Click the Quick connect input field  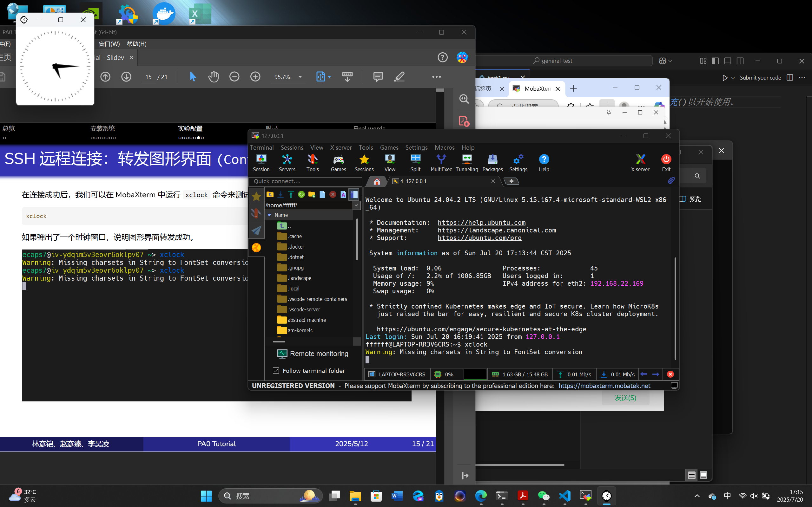pyautogui.click(x=305, y=181)
